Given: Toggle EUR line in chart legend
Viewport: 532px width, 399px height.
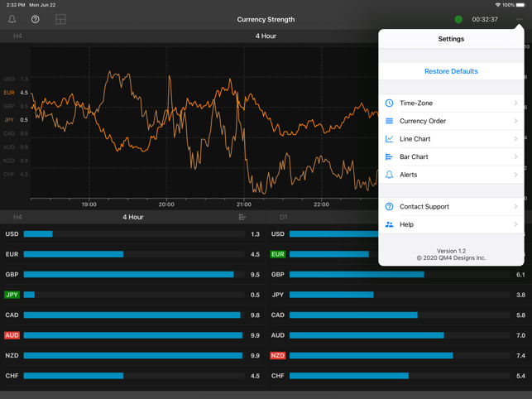Looking at the screenshot, I should (9, 93).
